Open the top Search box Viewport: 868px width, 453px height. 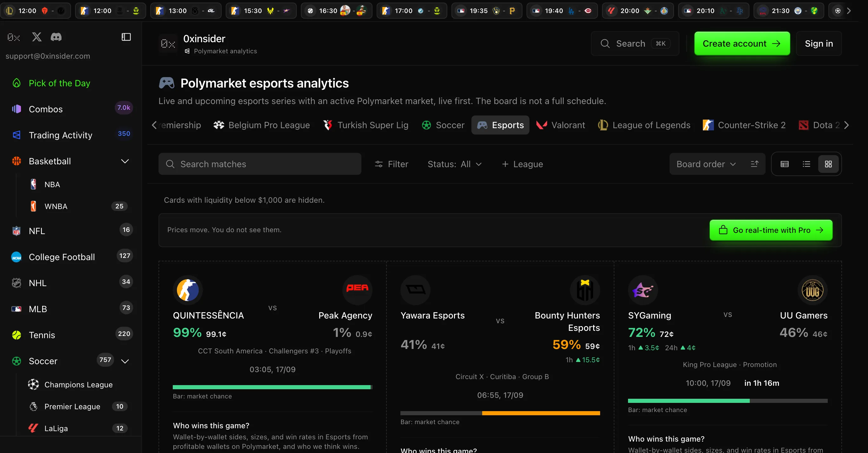tap(635, 43)
